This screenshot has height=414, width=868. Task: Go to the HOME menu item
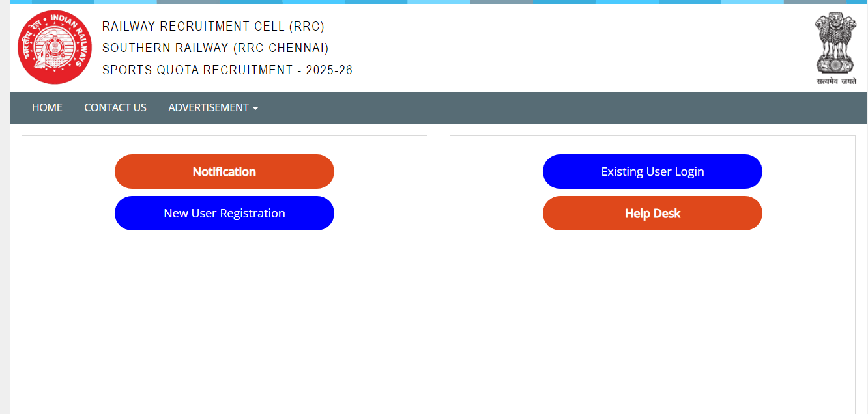pyautogui.click(x=47, y=107)
